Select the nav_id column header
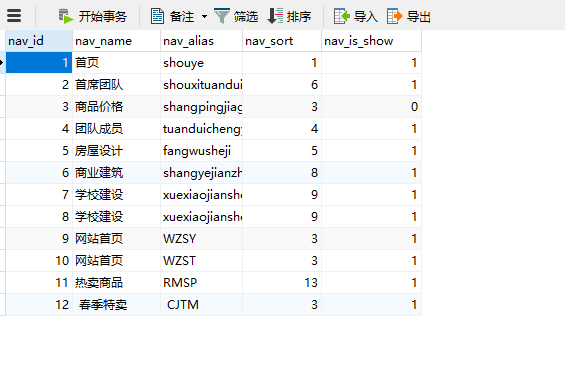Viewport: 565px width, 388px height. point(39,41)
